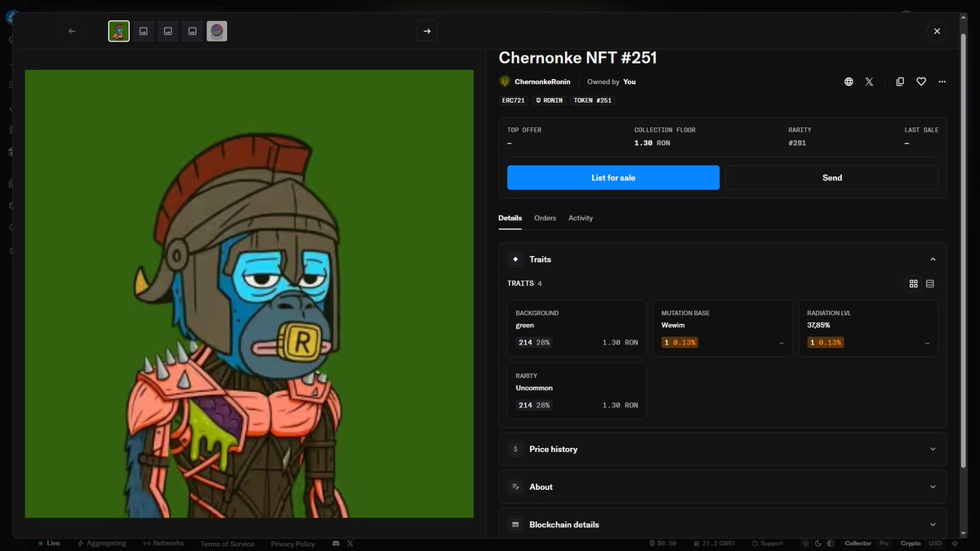
Task: Click the Live status indicator
Action: (x=49, y=543)
